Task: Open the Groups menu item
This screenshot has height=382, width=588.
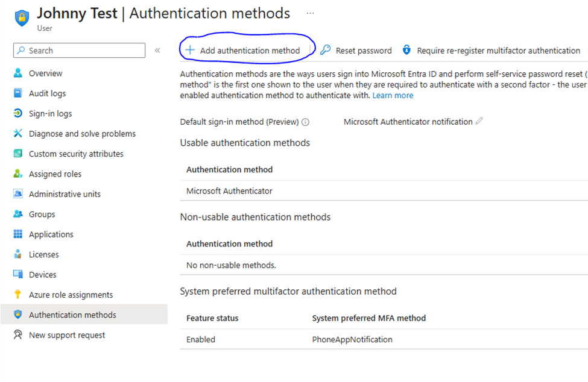Action: [x=42, y=214]
